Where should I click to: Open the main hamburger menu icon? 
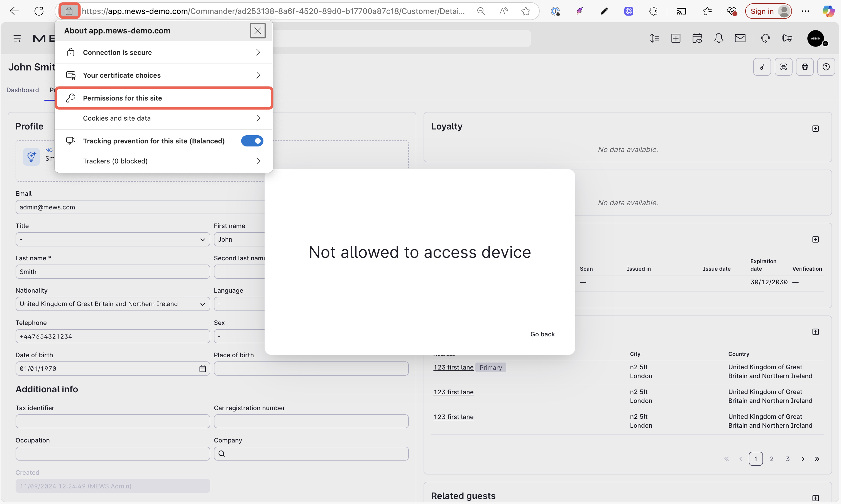coord(17,38)
